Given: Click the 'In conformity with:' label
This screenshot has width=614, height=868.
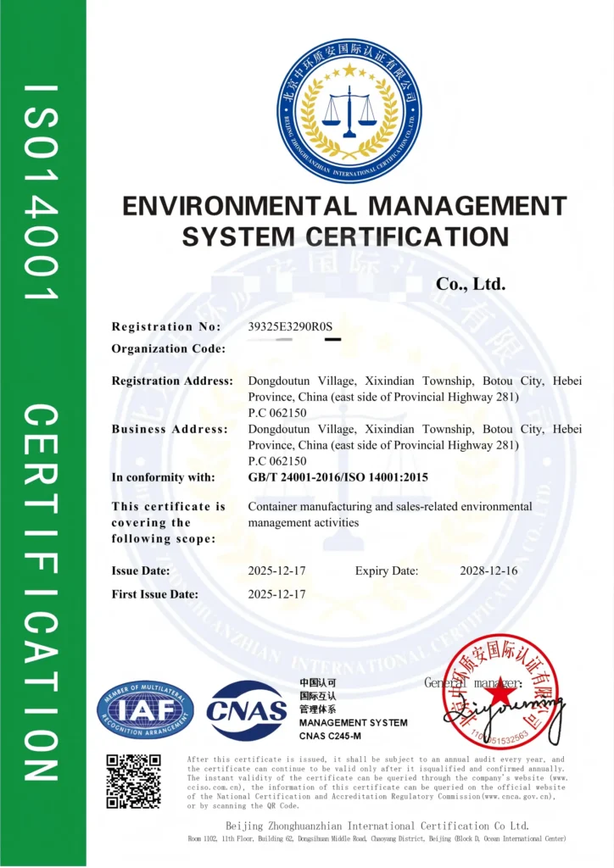Looking at the screenshot, I should tap(163, 477).
